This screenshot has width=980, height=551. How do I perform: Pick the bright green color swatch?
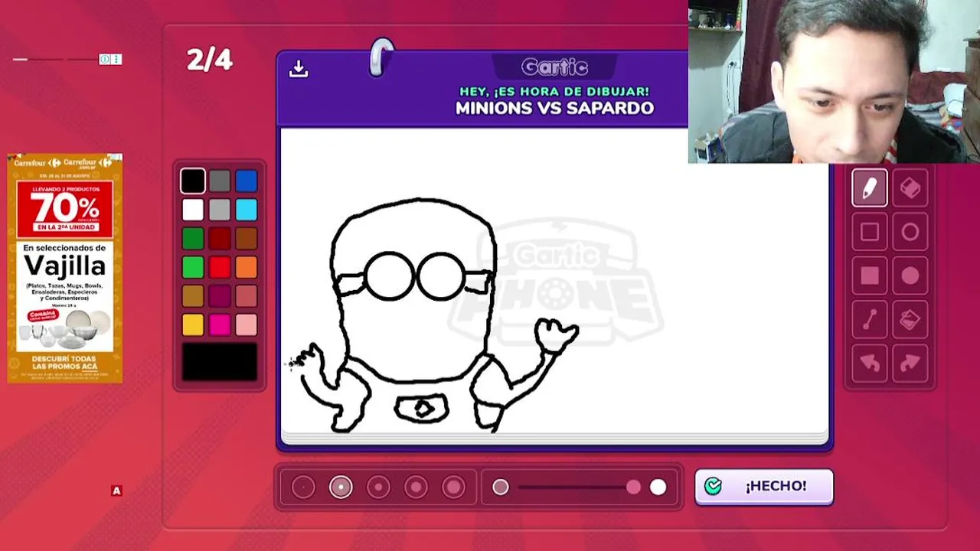193,267
